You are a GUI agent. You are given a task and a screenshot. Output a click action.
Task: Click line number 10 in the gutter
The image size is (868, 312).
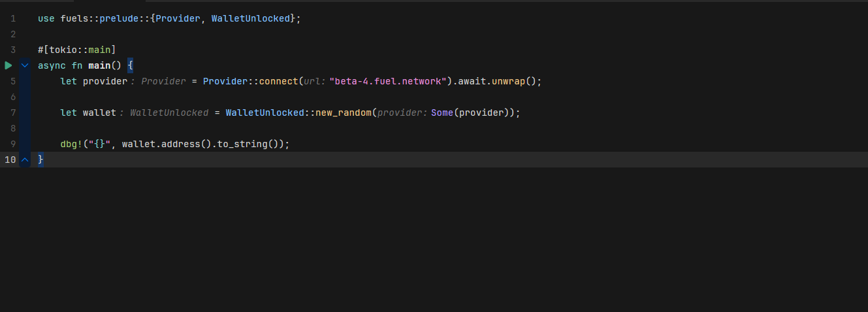point(10,160)
